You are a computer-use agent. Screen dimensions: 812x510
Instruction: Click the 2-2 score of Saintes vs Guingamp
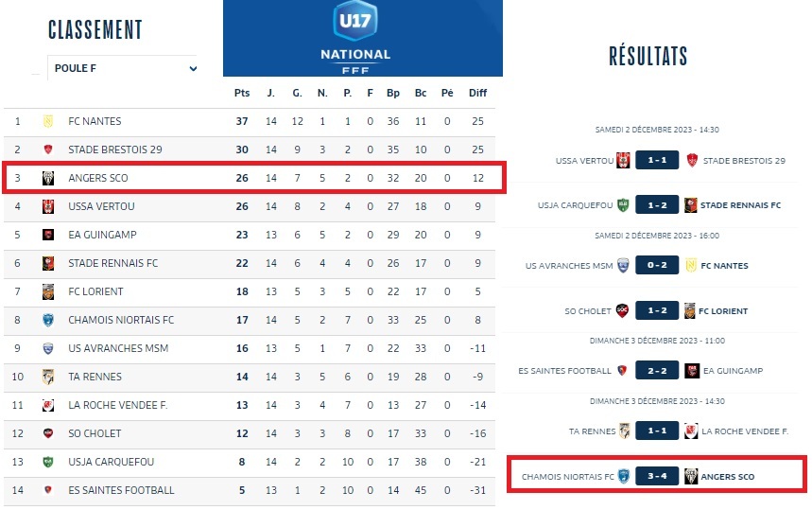(655, 371)
